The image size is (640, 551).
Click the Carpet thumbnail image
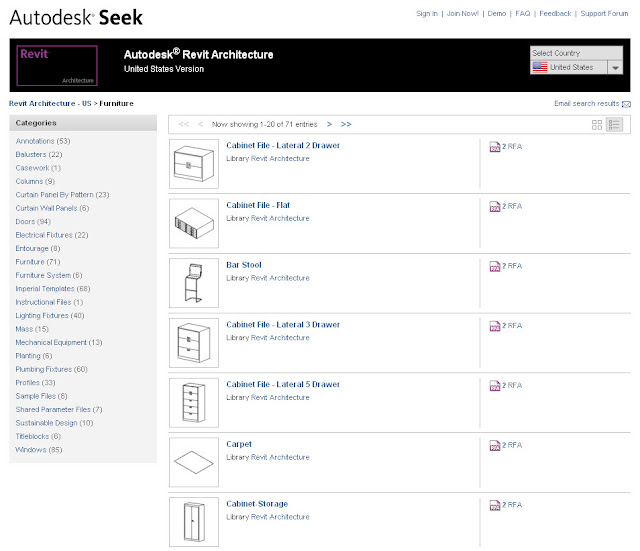coord(194,462)
